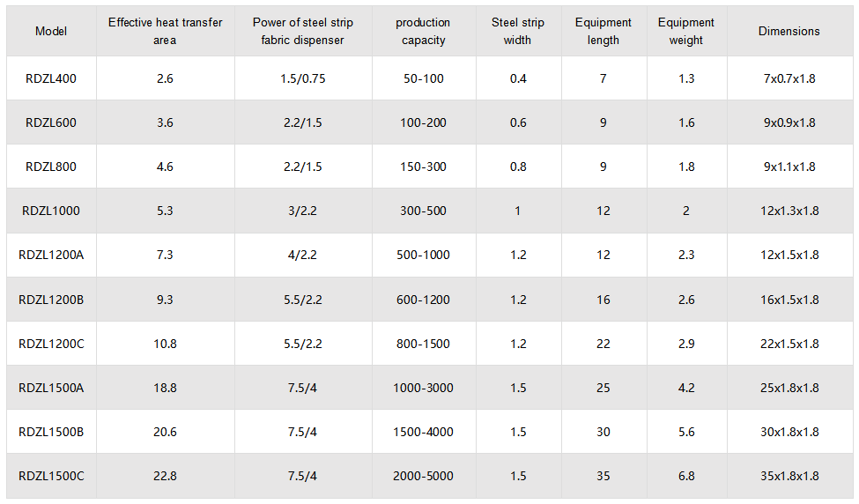
Task: Click the Power of steel strip fabric dispenser header
Action: click(302, 32)
